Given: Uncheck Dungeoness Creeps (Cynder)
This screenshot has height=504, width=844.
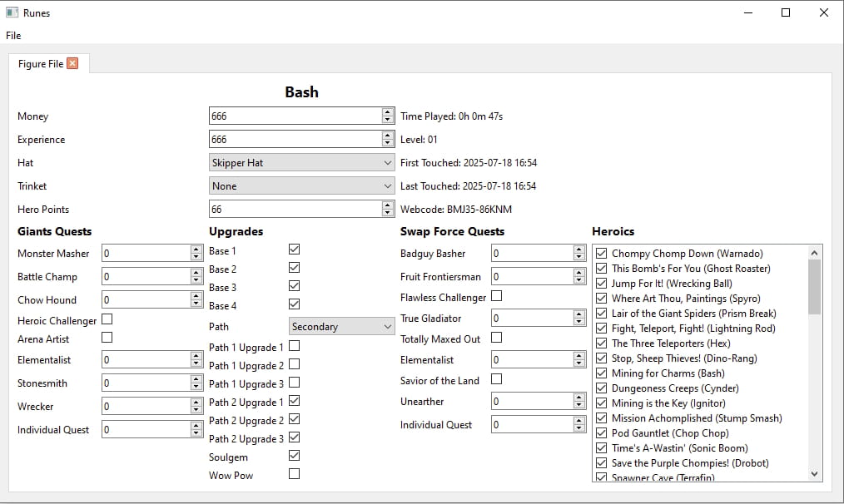Looking at the screenshot, I should [602, 388].
